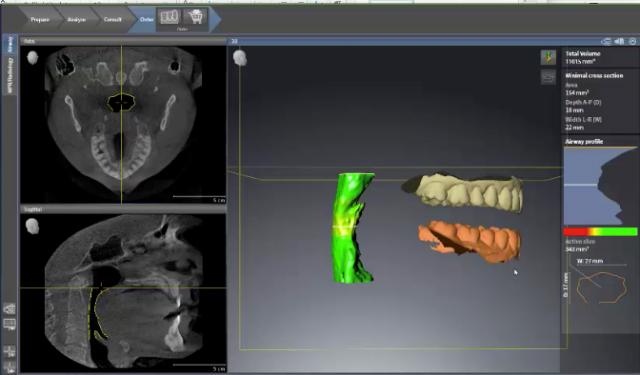Open the Analyze workflow step
The width and height of the screenshot is (640, 375).
[x=76, y=19]
